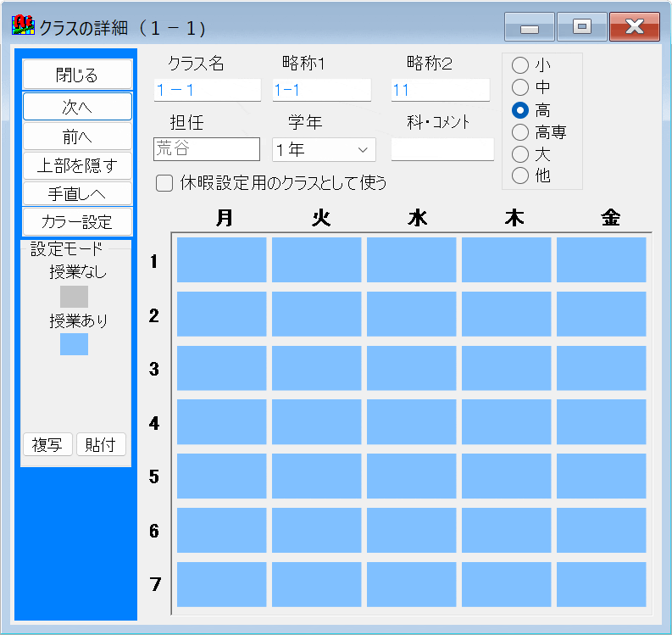Open 手直しへ adjustment screen
Screen dimensions: 672x635
click(x=77, y=194)
